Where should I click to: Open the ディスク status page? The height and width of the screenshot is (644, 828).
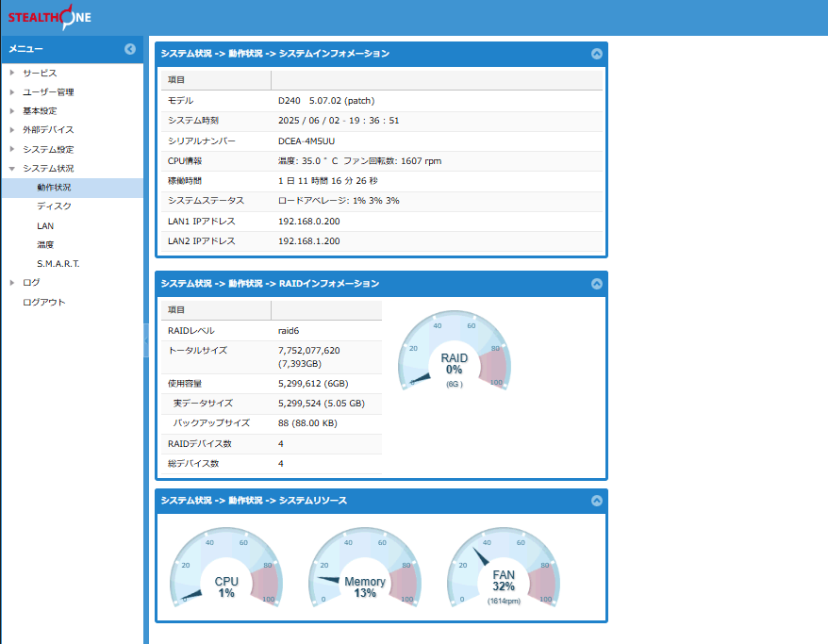[54, 206]
